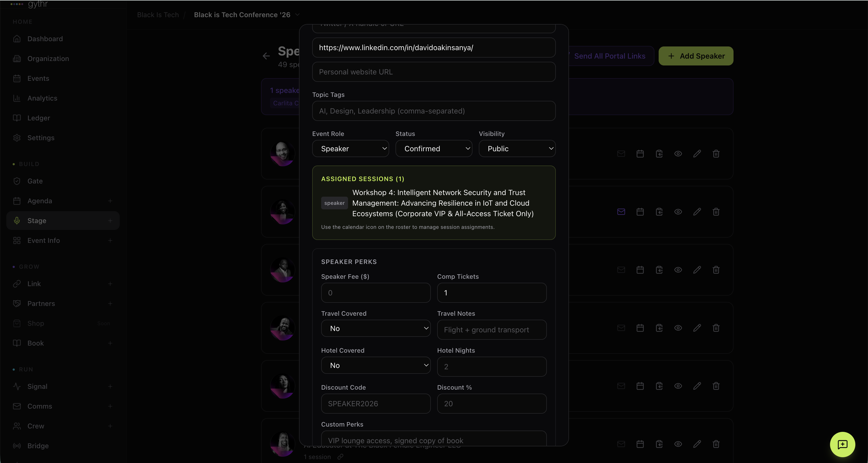Open the floating chat bubble button

tap(842, 445)
